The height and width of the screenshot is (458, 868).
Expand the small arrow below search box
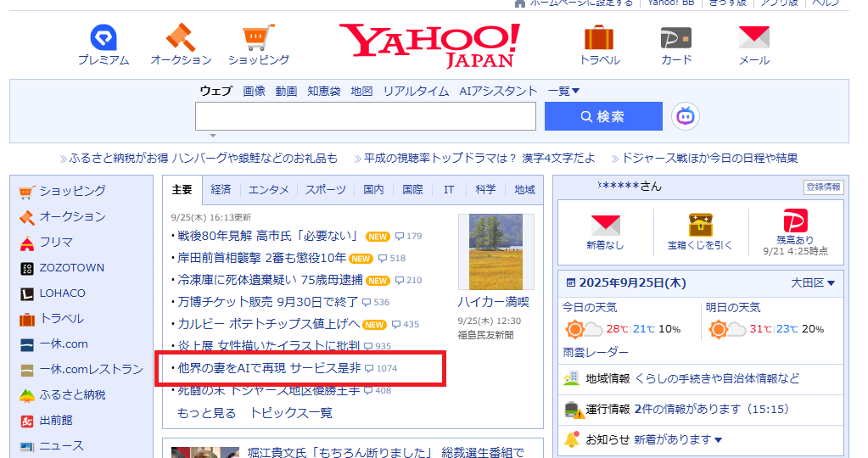click(213, 136)
